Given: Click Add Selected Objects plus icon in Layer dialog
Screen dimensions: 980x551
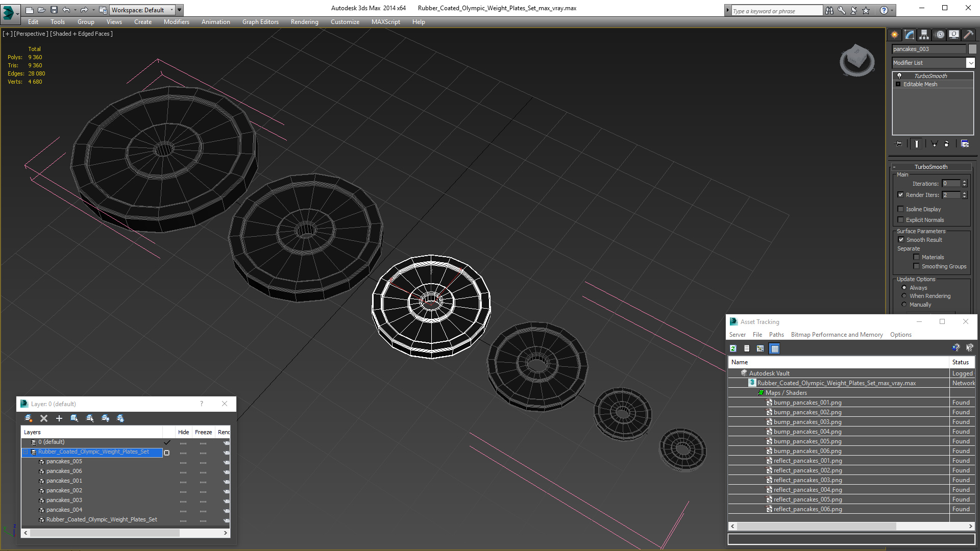Looking at the screenshot, I should click(59, 418).
